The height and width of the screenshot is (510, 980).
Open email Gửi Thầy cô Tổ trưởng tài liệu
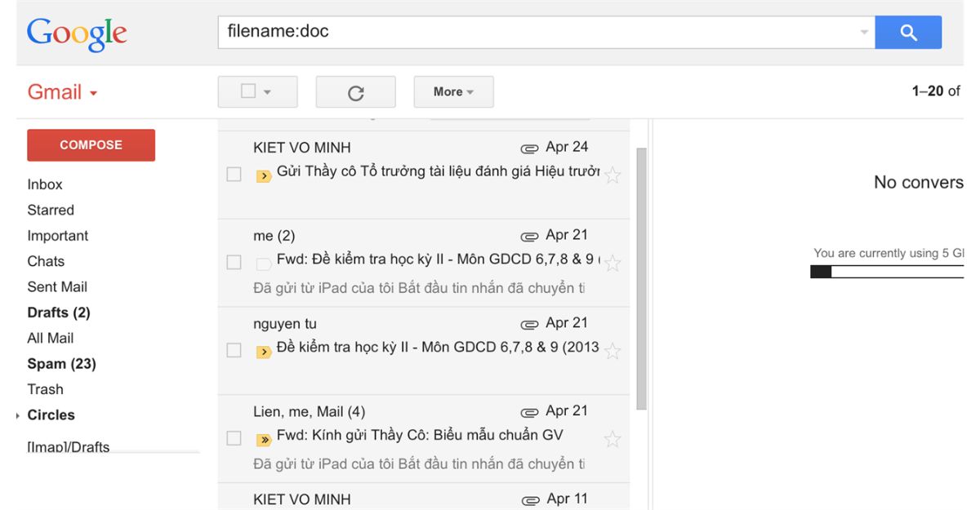(x=438, y=171)
